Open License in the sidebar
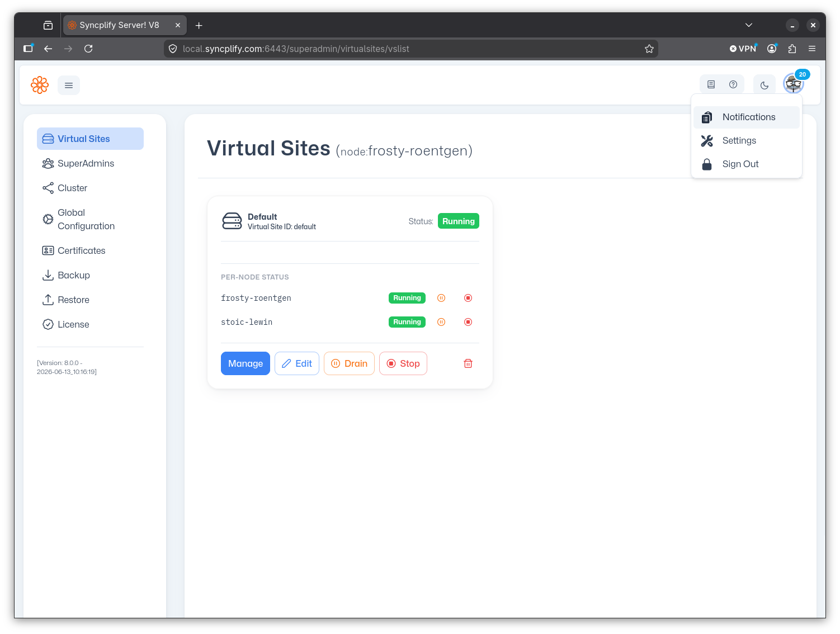This screenshot has width=840, height=634. pyautogui.click(x=90, y=324)
